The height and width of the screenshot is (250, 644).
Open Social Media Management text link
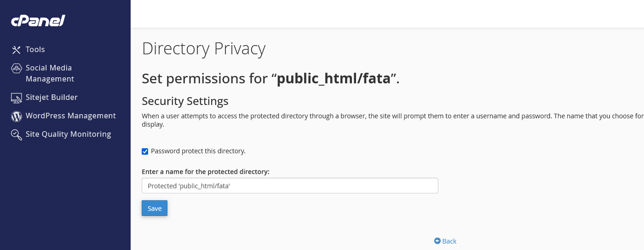pos(49,73)
